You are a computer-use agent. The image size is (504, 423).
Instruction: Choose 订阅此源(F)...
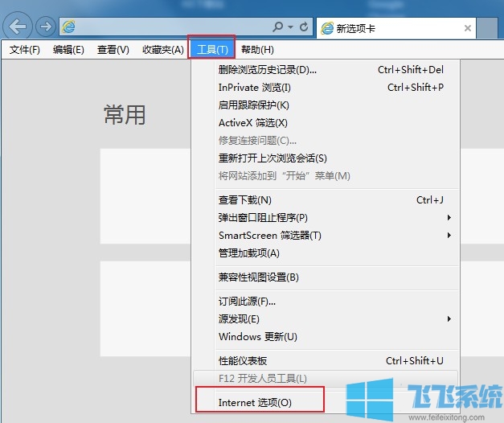(326, 302)
